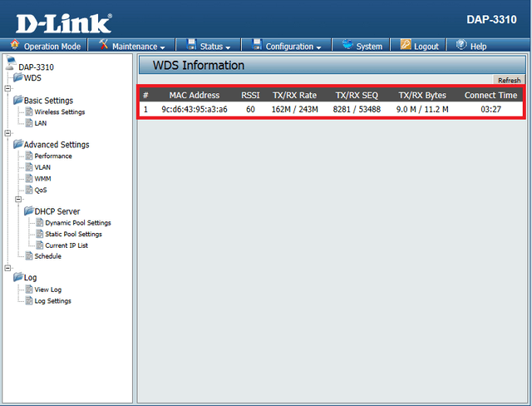
Task: Click the Dynamic Pool Settings page icon
Action: tap(40, 222)
